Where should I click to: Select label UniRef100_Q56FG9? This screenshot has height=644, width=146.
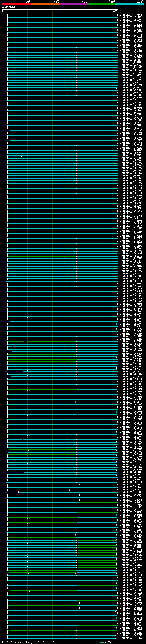[x=131, y=374]
